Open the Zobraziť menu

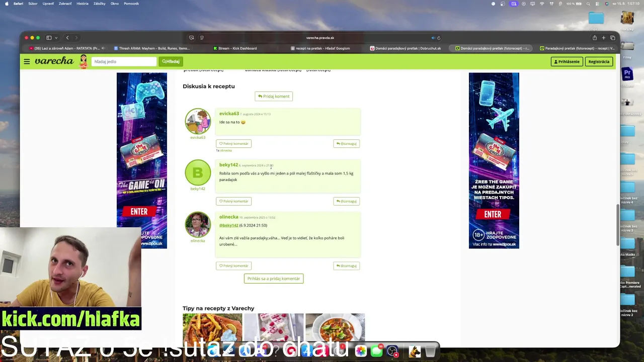(65, 4)
